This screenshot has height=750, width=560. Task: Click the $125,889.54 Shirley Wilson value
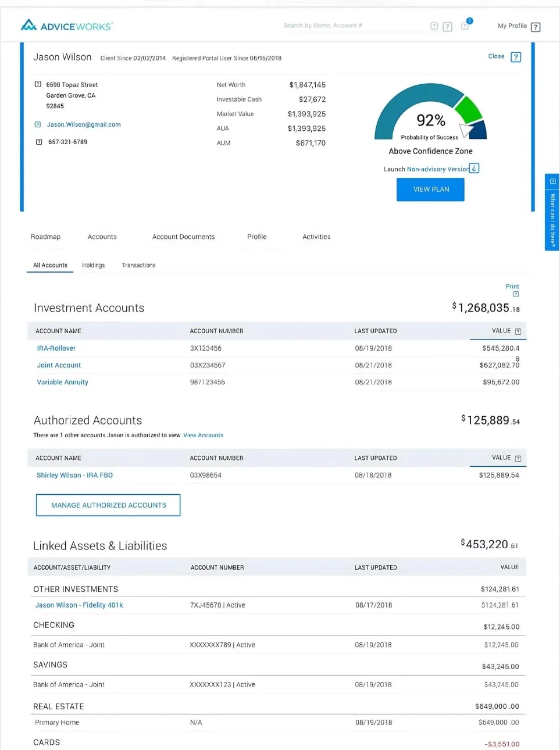[x=499, y=475]
